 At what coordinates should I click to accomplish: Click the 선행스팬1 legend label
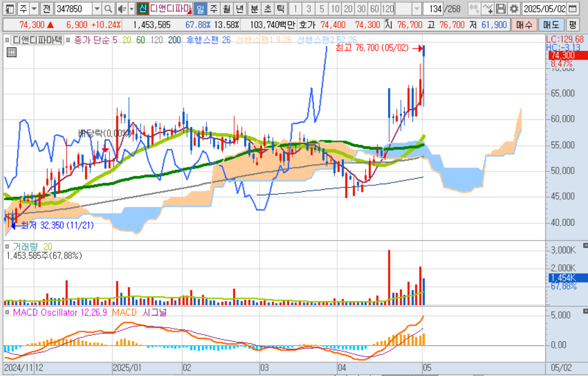[264, 40]
